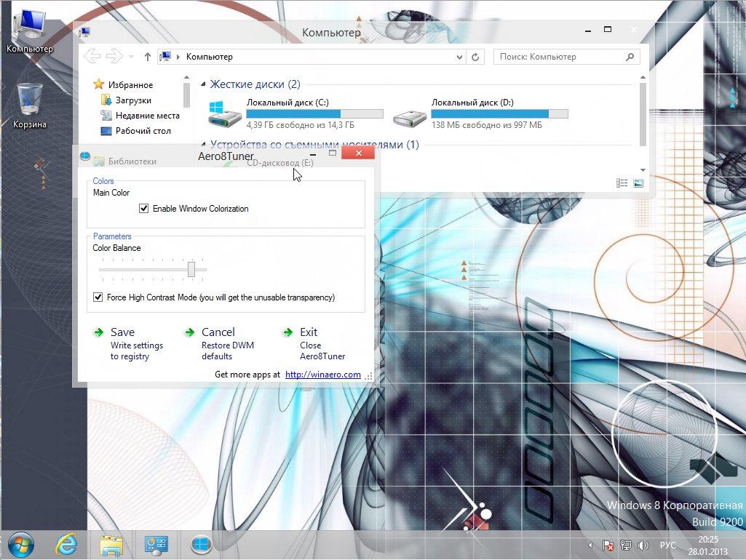Open the address bar history dropdown
This screenshot has height=560, width=746.
[x=459, y=57]
